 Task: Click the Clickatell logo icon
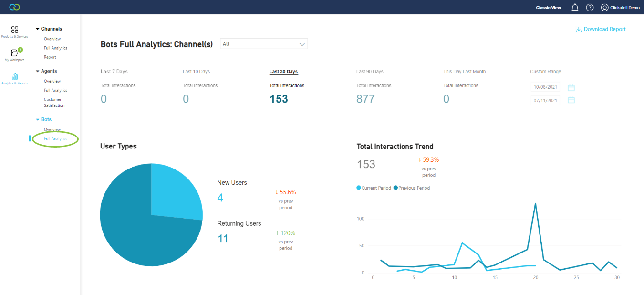(x=14, y=7)
